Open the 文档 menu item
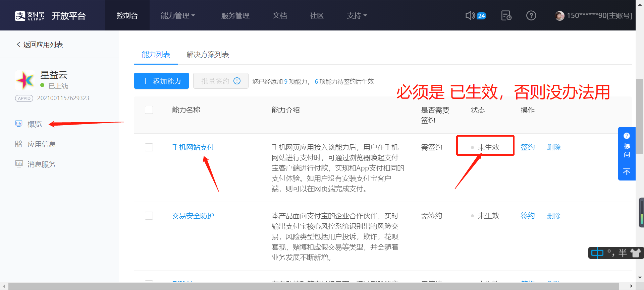 (x=280, y=15)
